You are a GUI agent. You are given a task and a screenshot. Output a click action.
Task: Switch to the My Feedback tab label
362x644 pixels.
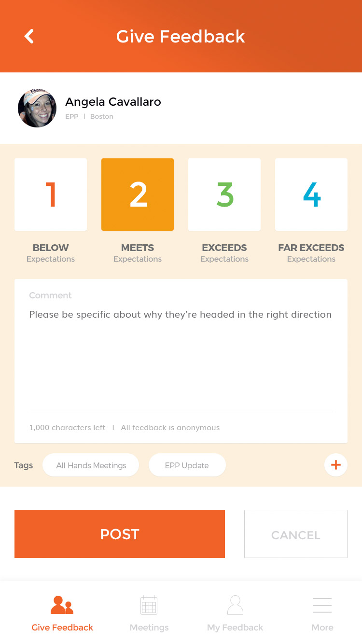[x=235, y=628]
